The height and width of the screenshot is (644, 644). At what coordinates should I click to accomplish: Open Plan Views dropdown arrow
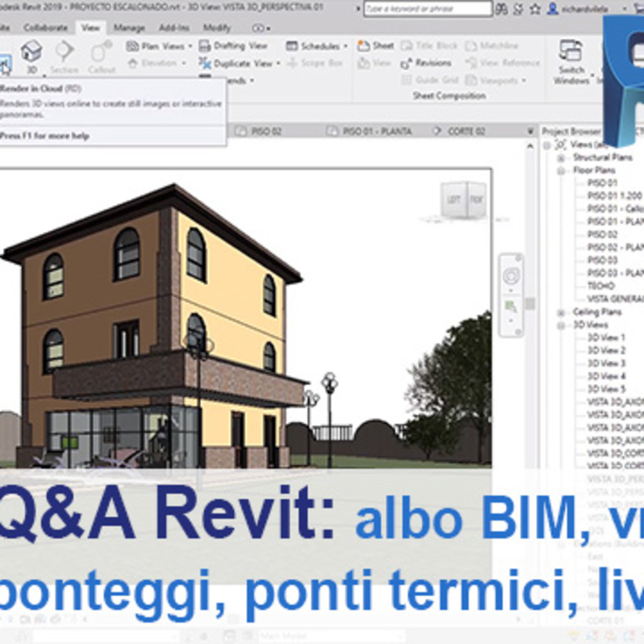tap(190, 46)
